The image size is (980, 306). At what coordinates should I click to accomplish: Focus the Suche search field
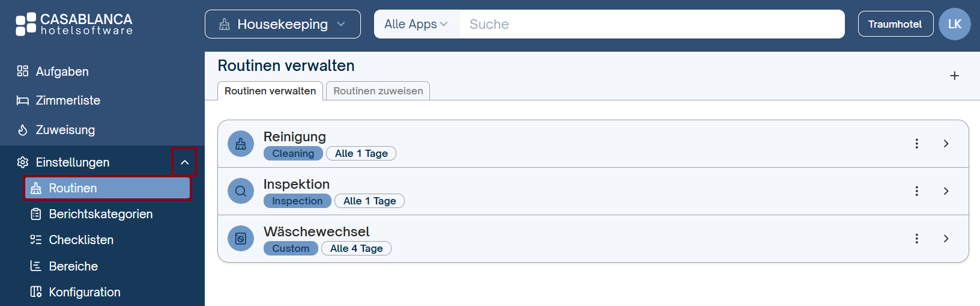click(652, 24)
